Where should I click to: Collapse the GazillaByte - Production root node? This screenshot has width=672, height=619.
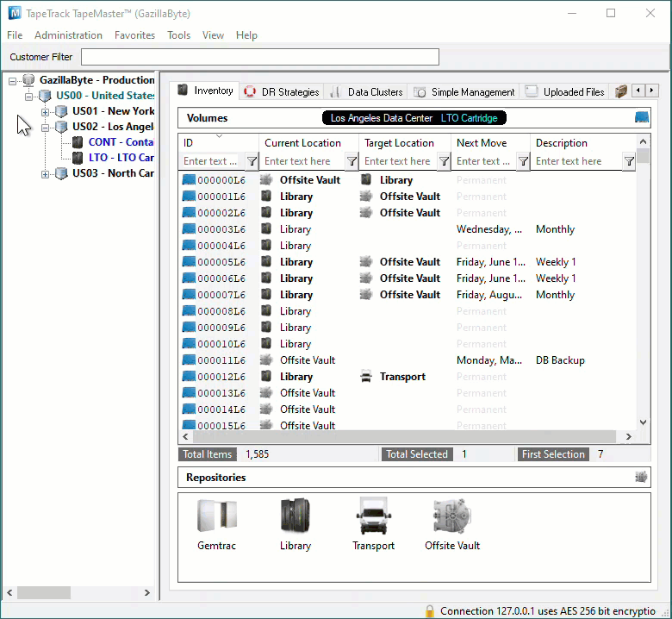(x=12, y=81)
